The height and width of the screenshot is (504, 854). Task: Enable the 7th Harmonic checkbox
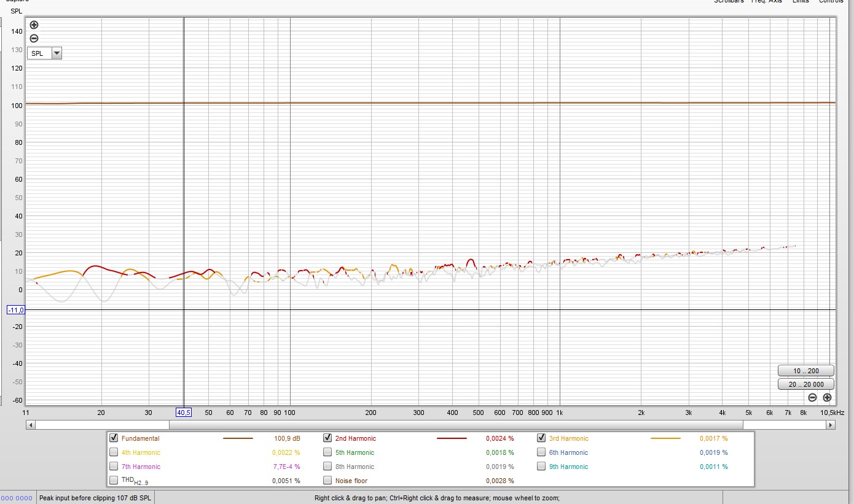tap(114, 467)
